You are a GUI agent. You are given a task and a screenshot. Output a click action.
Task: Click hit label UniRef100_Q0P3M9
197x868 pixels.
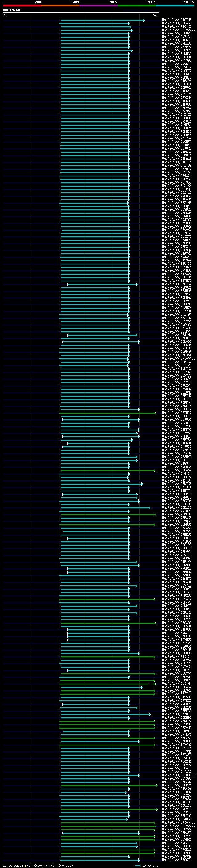click(x=177, y=856)
